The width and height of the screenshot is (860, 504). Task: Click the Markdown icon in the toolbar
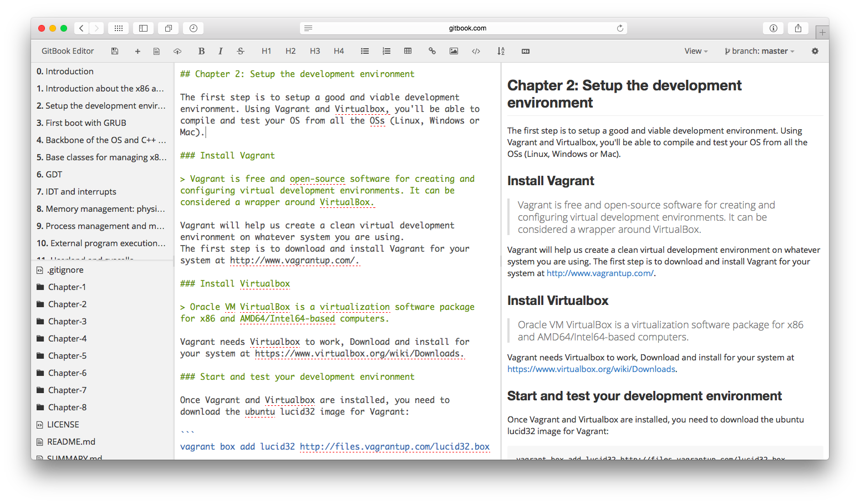[x=526, y=51]
